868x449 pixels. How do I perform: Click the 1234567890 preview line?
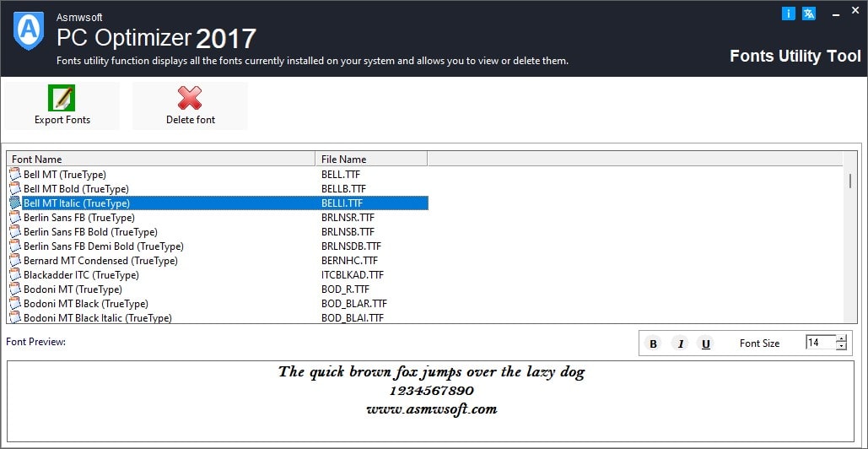(x=431, y=391)
